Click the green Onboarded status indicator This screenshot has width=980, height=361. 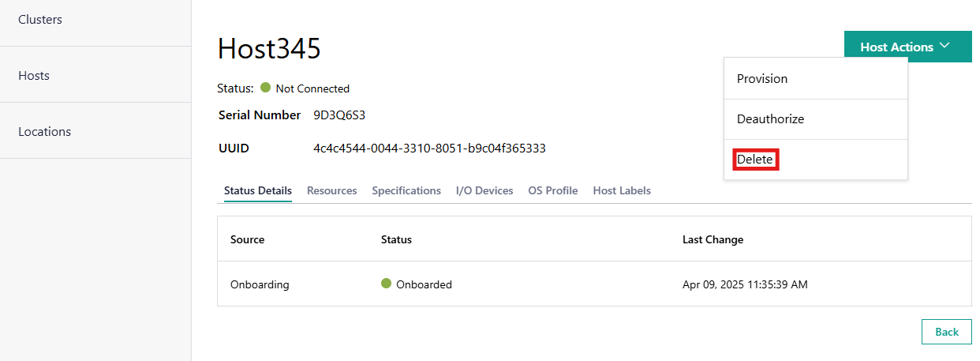pos(386,284)
